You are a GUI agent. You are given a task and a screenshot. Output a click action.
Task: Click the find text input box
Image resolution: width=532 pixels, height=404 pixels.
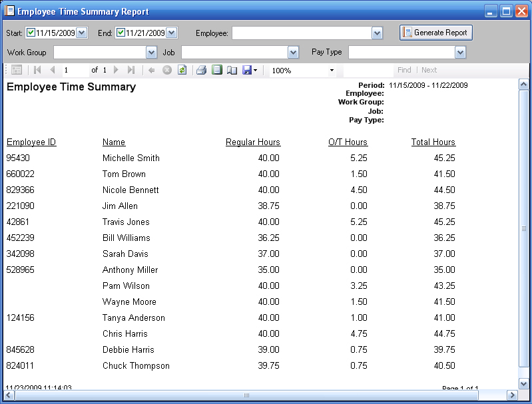pos(368,70)
